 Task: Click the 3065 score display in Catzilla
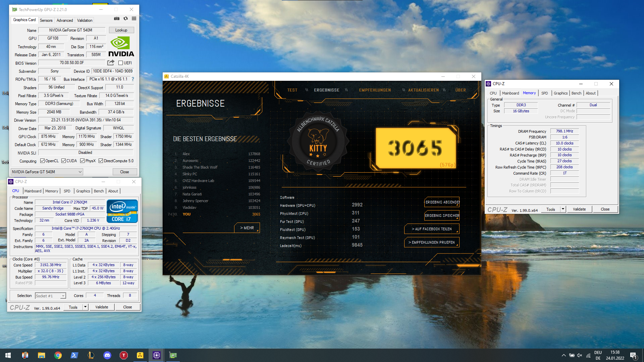(x=415, y=148)
